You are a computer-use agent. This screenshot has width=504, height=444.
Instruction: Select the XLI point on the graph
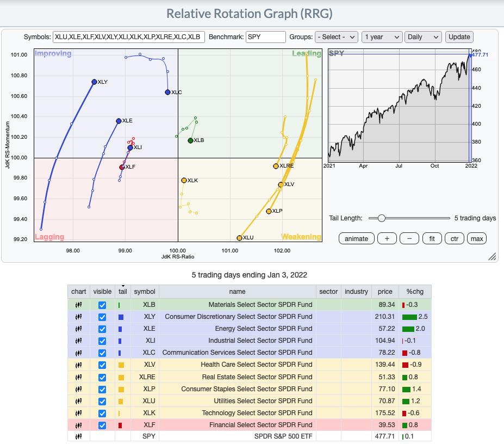click(130, 147)
